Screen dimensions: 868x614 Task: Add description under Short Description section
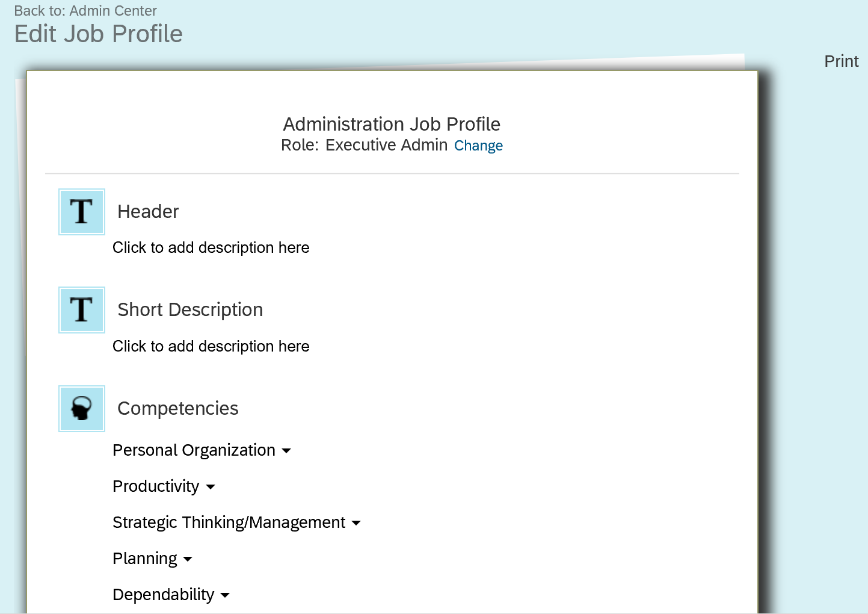pos(211,346)
